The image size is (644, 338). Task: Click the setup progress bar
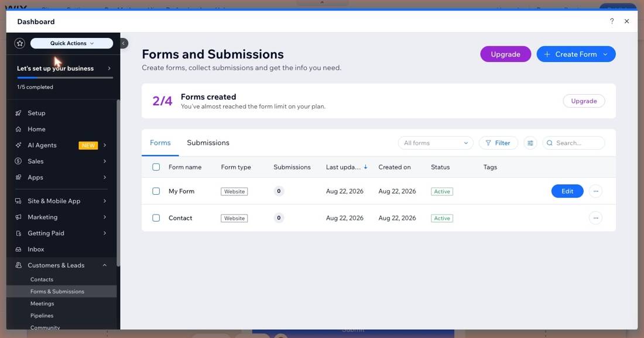[65, 78]
